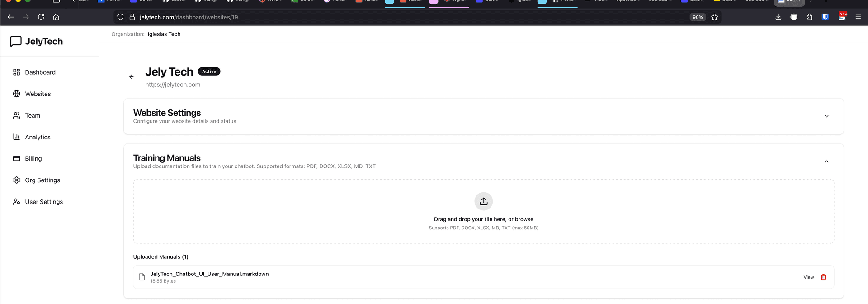This screenshot has width=868, height=304.
Task: Click the back arrow beside Jely Tech
Action: (x=132, y=77)
